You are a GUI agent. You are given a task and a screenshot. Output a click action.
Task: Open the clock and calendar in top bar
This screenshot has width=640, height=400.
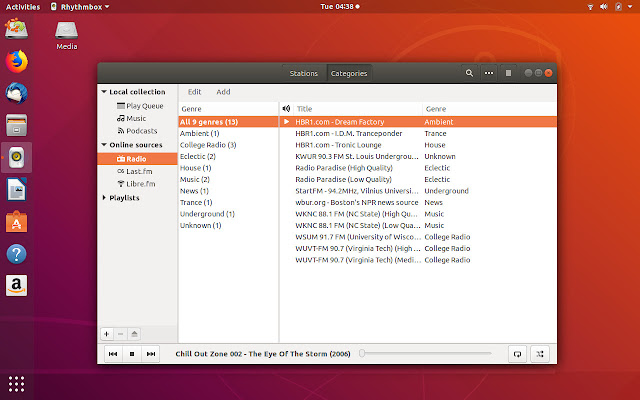340,7
